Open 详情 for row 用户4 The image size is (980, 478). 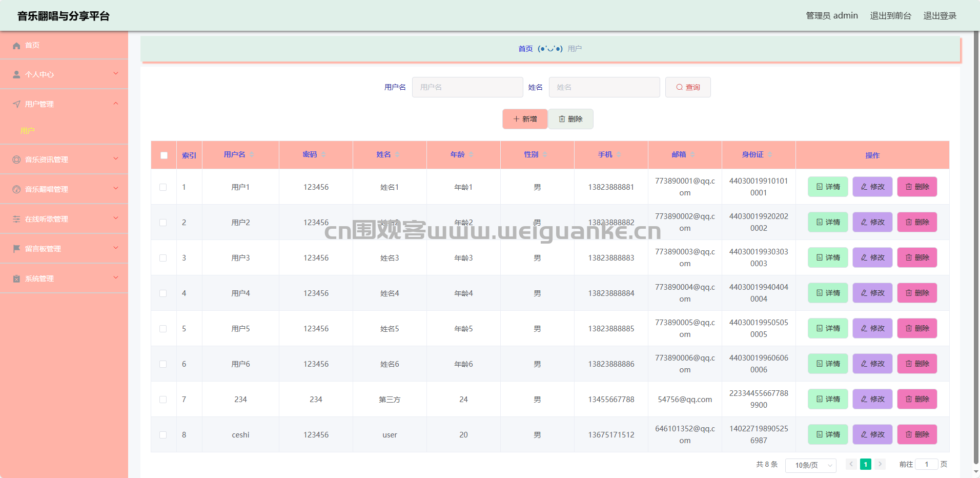828,293
